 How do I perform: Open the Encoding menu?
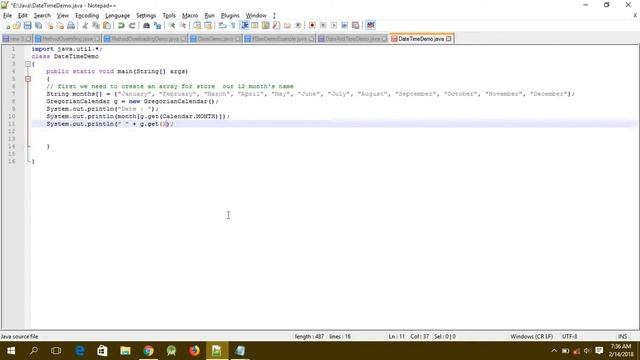87,16
